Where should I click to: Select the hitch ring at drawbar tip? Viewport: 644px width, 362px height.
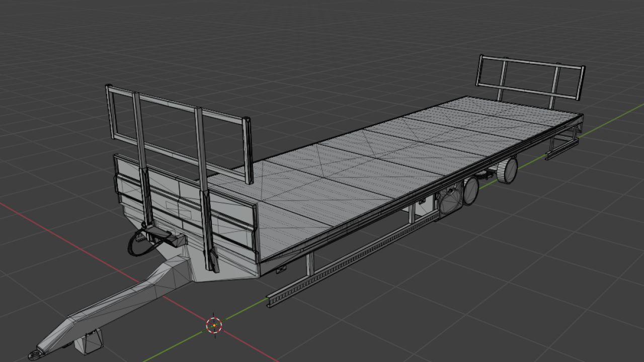pyautogui.click(x=35, y=354)
